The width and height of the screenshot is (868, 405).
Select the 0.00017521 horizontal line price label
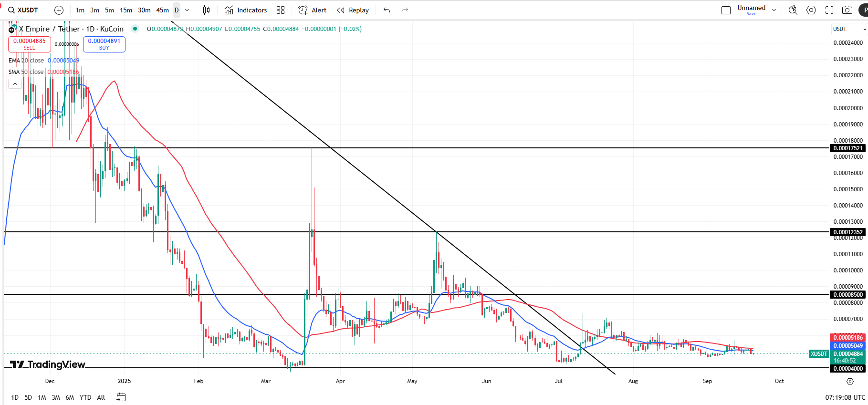(848, 148)
